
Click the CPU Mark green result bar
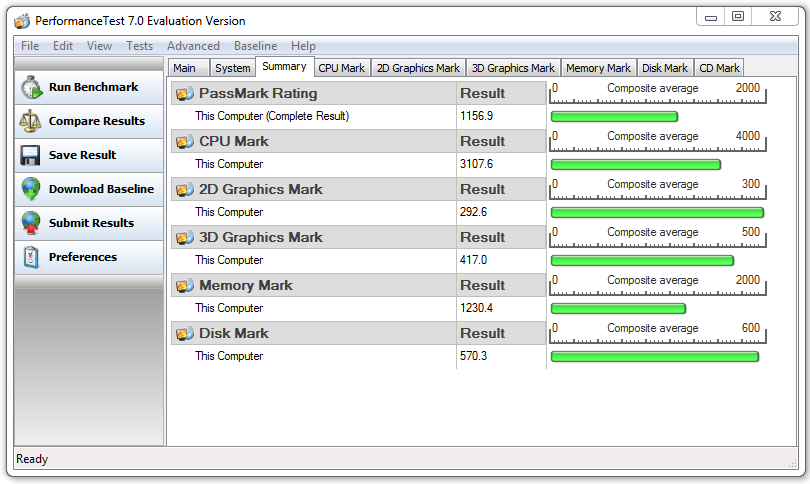pos(636,165)
